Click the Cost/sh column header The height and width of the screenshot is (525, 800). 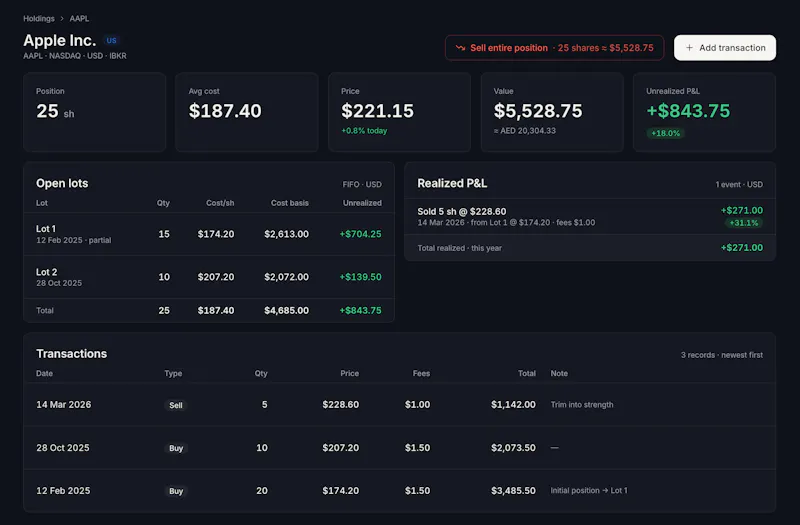pyautogui.click(x=220, y=203)
